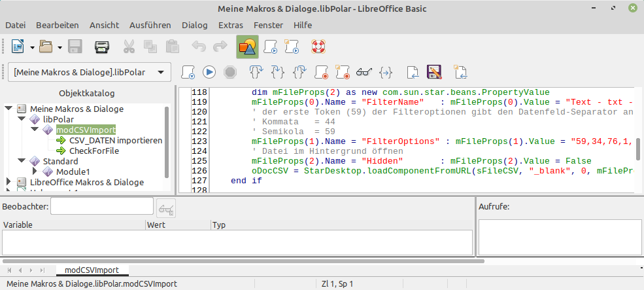Expand the Module1 node

35,171
